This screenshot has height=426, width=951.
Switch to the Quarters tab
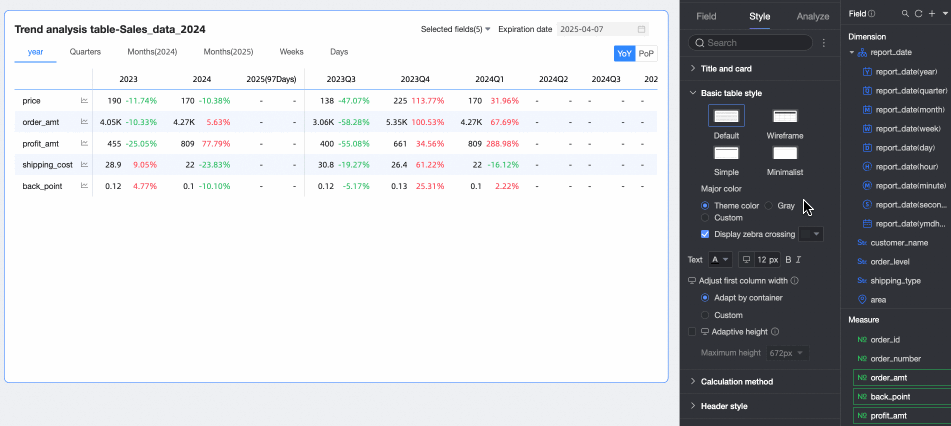click(85, 51)
